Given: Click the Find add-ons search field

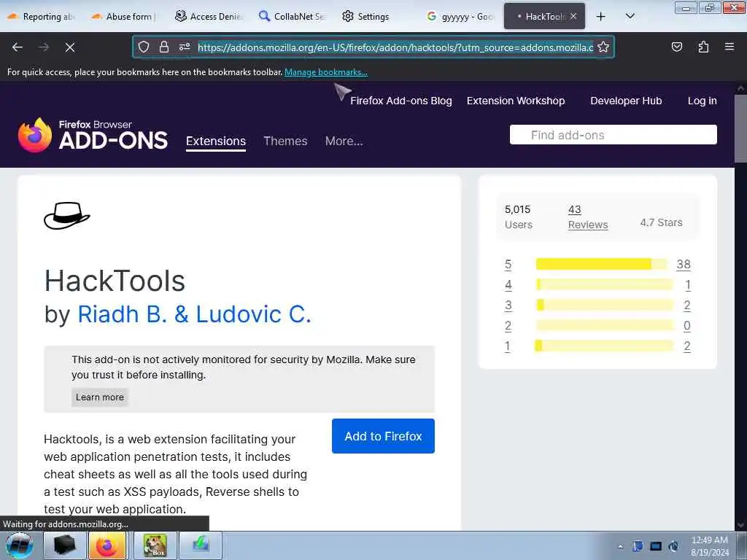Looking at the screenshot, I should click(x=613, y=135).
